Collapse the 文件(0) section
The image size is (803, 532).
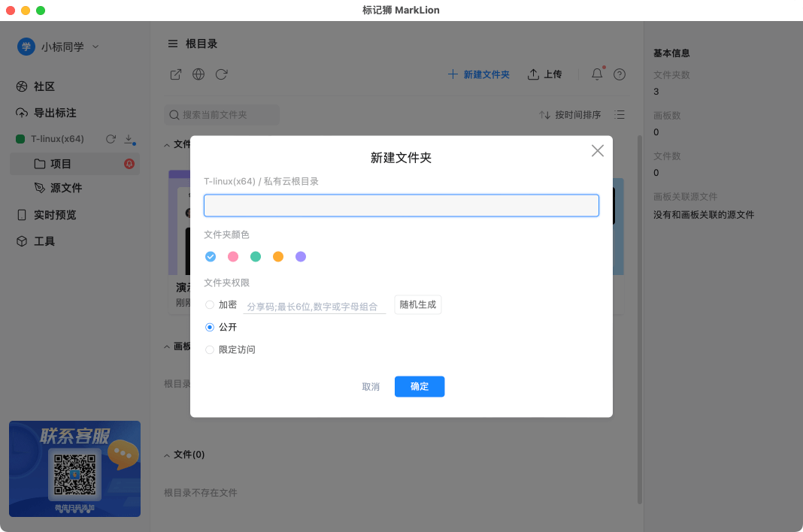point(167,455)
